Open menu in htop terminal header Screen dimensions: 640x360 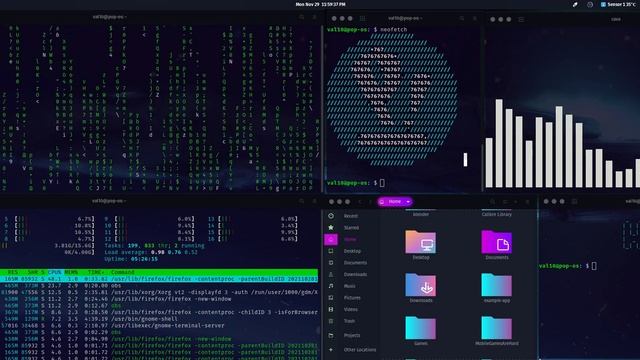click(x=315, y=201)
